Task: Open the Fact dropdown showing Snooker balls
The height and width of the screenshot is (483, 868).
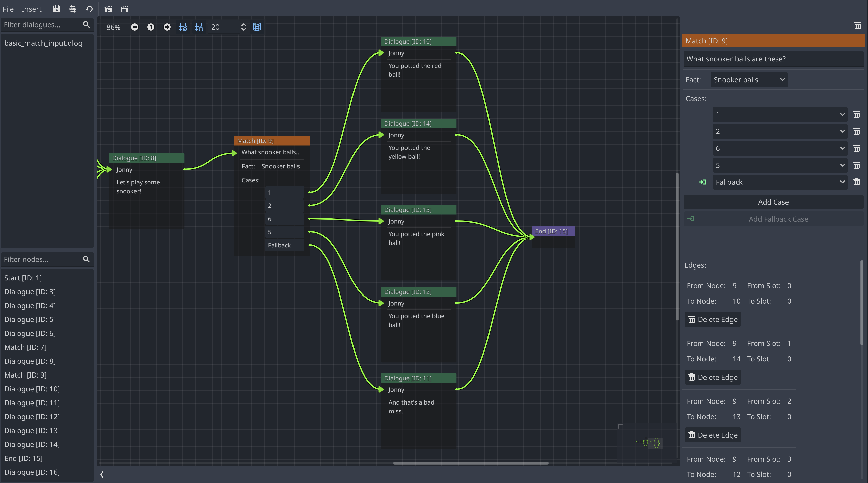Action: (x=749, y=79)
